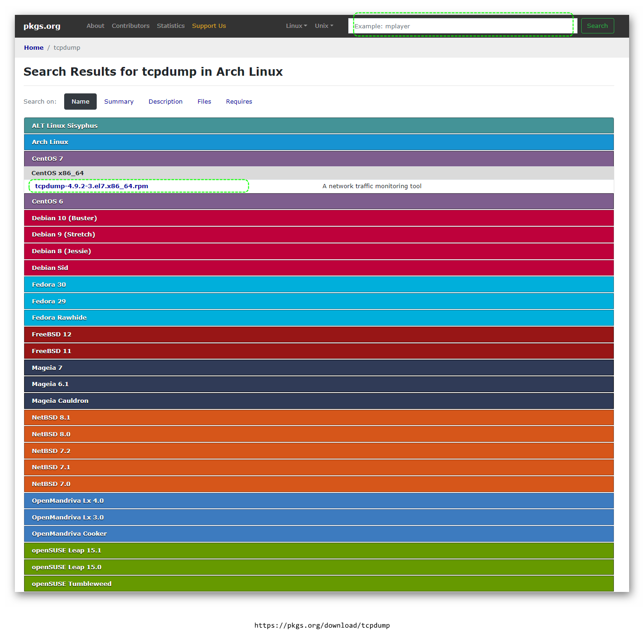Screen dimensions: 644x644
Task: Go to Contributors page
Action: (131, 26)
